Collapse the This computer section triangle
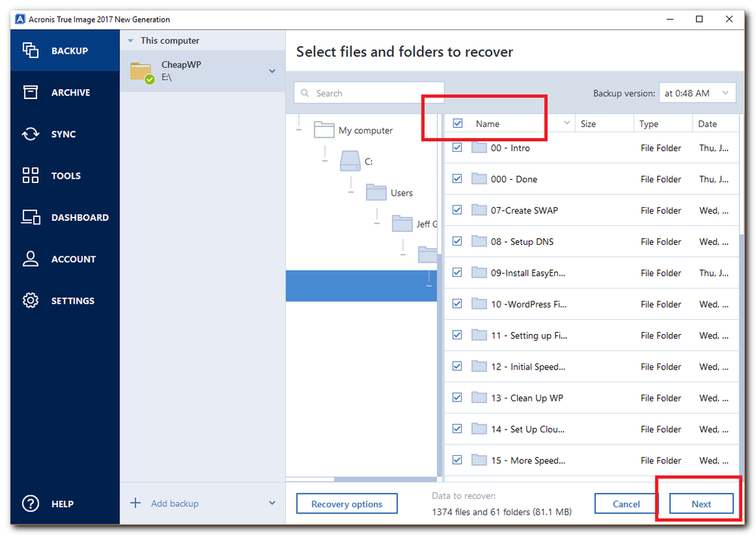This screenshot has width=756, height=536. tap(130, 41)
